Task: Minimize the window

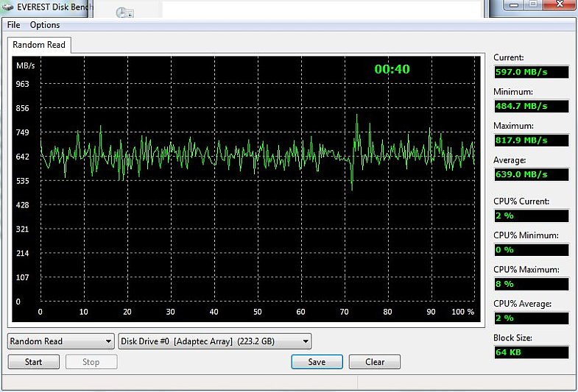Action: pos(514,4)
